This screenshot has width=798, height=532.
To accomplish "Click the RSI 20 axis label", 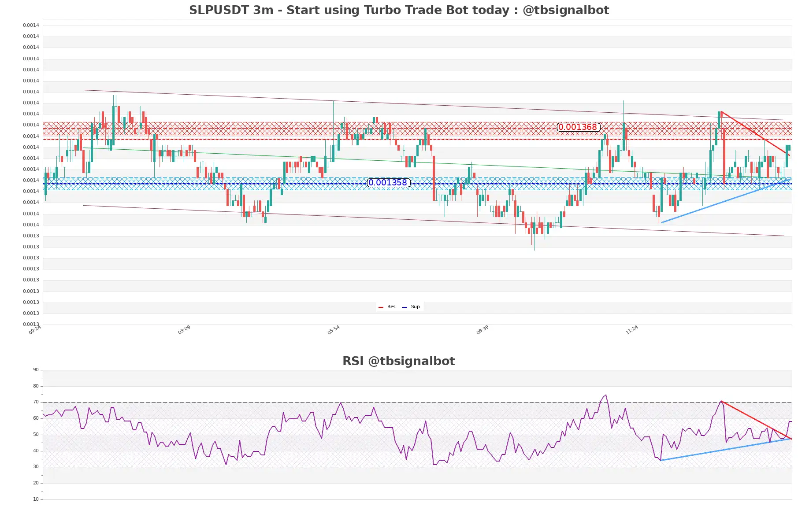I will coord(36,483).
